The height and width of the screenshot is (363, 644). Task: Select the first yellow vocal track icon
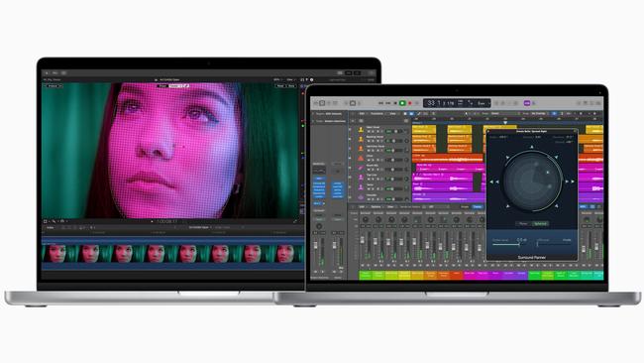pyautogui.click(x=361, y=130)
